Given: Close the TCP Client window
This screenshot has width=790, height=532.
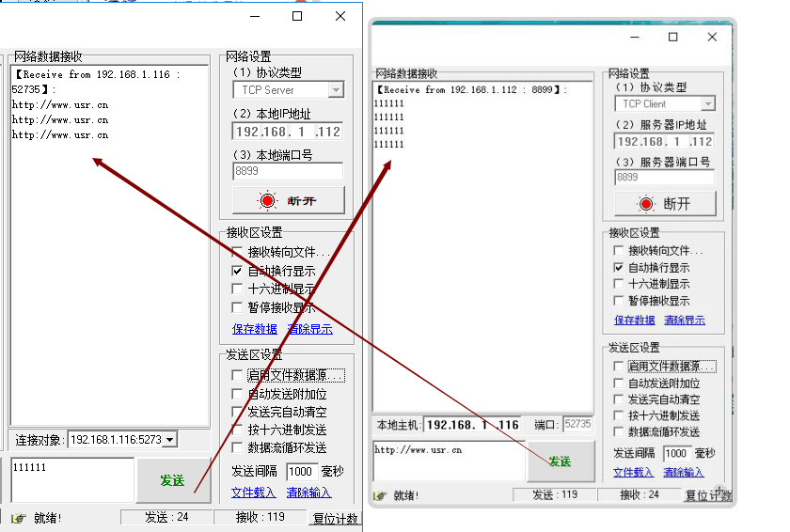Looking at the screenshot, I should point(713,37).
